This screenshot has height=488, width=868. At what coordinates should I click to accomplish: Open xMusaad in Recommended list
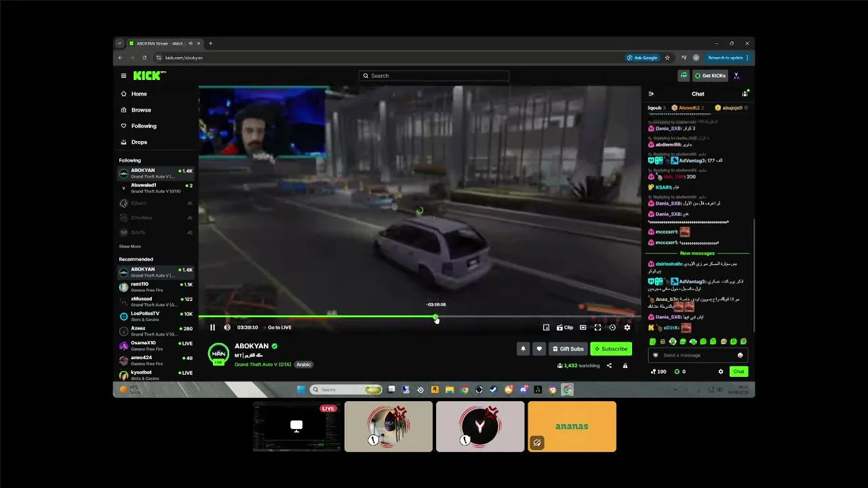[156, 302]
